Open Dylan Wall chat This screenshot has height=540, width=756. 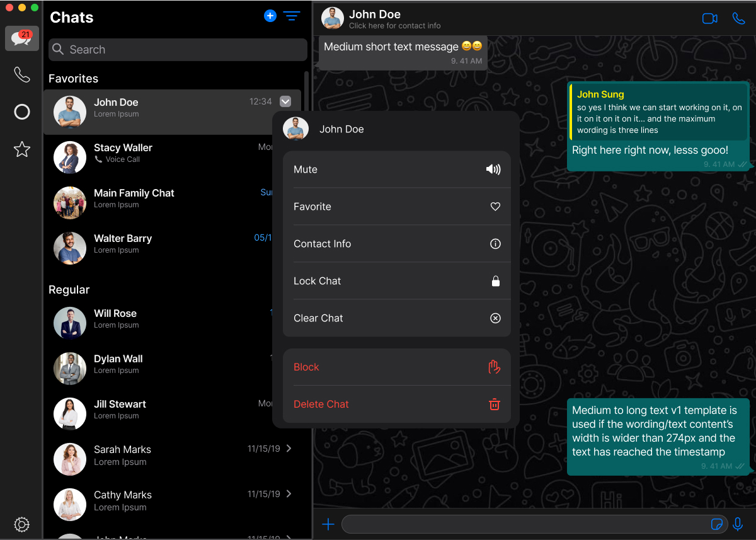coord(157,369)
